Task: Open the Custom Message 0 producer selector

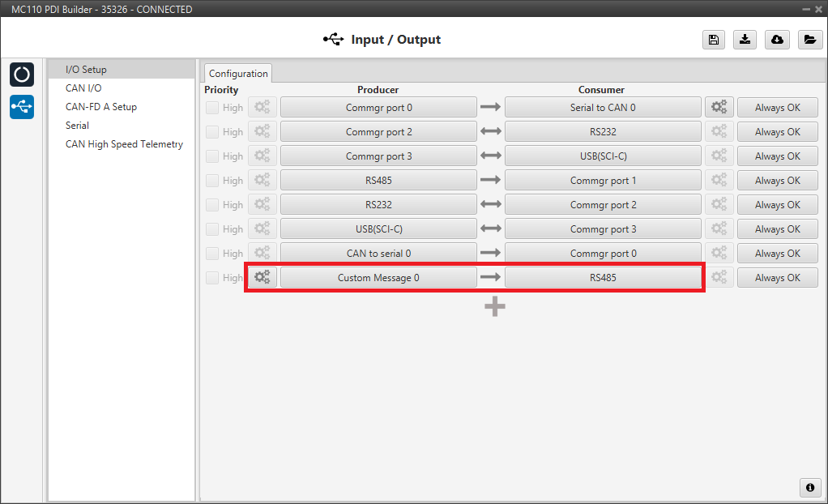Action: 378,277
